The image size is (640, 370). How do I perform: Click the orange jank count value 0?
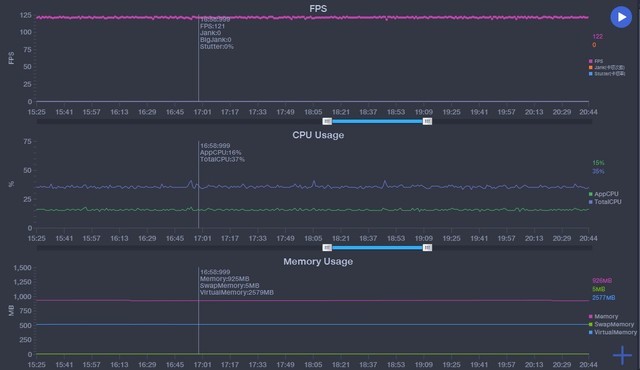pyautogui.click(x=594, y=45)
